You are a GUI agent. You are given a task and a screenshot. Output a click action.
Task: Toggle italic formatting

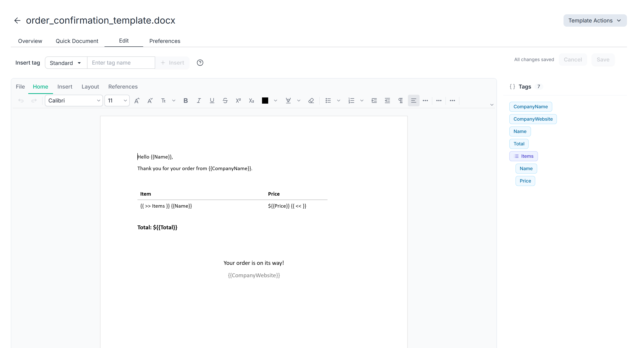point(199,100)
